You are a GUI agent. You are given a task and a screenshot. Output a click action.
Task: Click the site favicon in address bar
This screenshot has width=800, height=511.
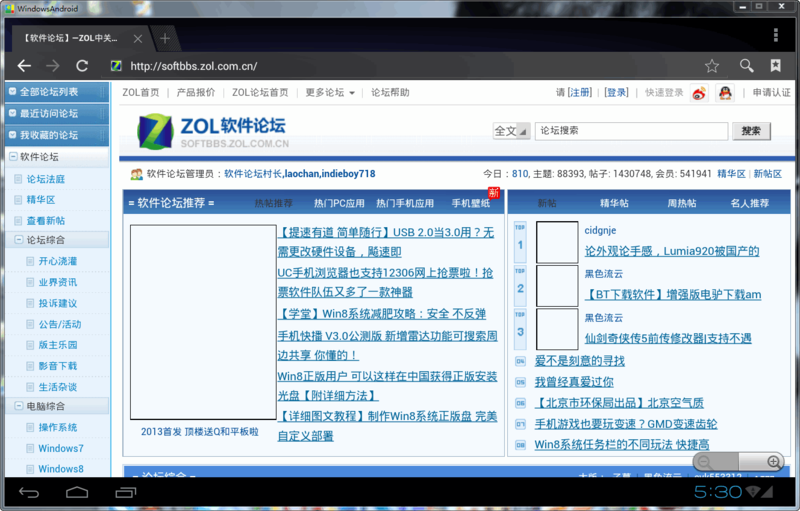116,66
